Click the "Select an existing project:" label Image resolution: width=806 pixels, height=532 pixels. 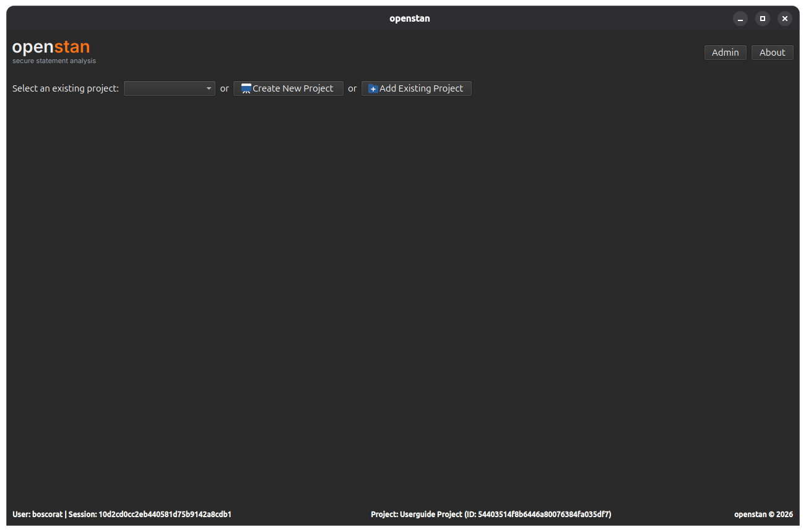[66, 88]
